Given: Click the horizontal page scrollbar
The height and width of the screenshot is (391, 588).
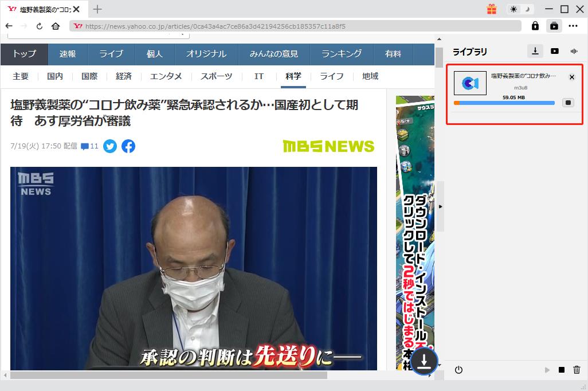Looking at the screenshot, I should (168, 375).
